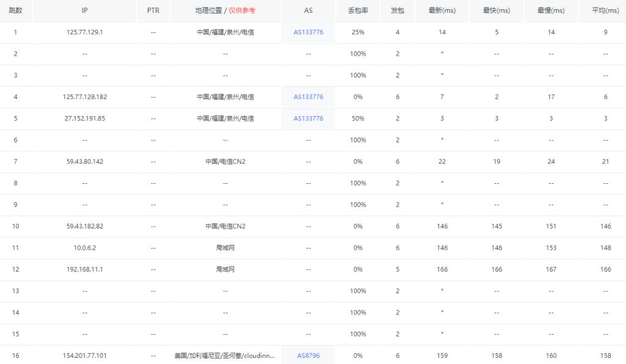Click the 发包 column header

tap(396, 10)
